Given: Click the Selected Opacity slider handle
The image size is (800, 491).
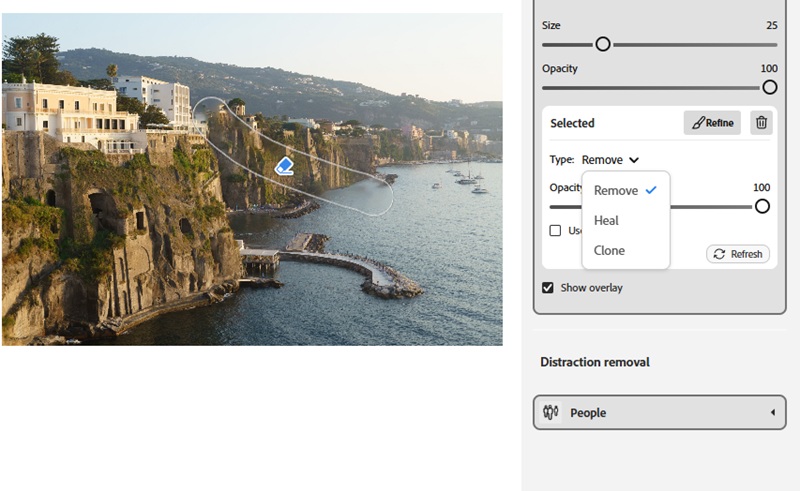Looking at the screenshot, I should pos(762,206).
